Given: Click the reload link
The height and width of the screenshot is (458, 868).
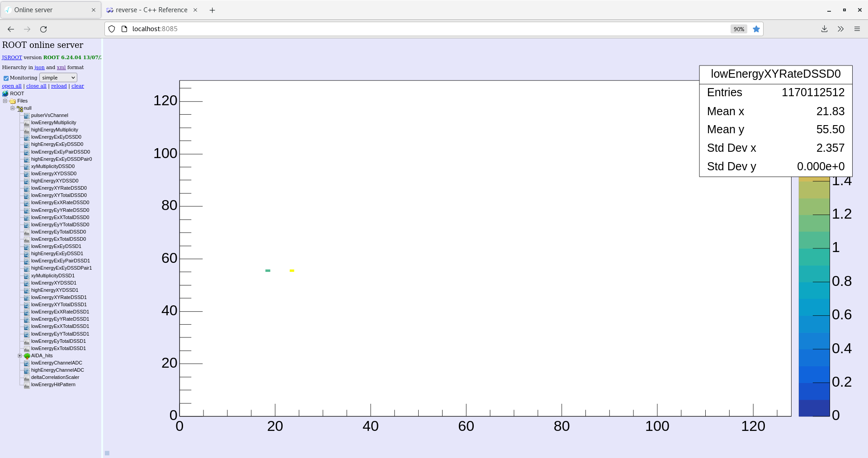Looking at the screenshot, I should [x=59, y=86].
